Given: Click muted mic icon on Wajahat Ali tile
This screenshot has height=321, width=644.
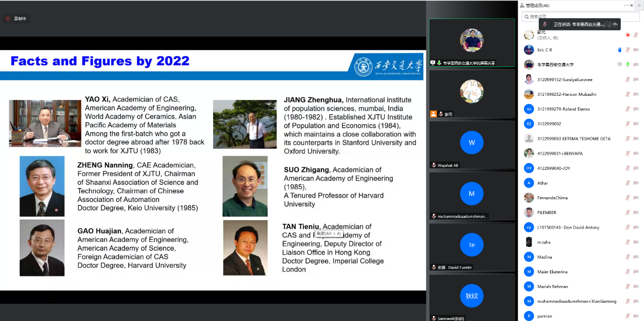Looking at the screenshot, I should pyautogui.click(x=434, y=165).
